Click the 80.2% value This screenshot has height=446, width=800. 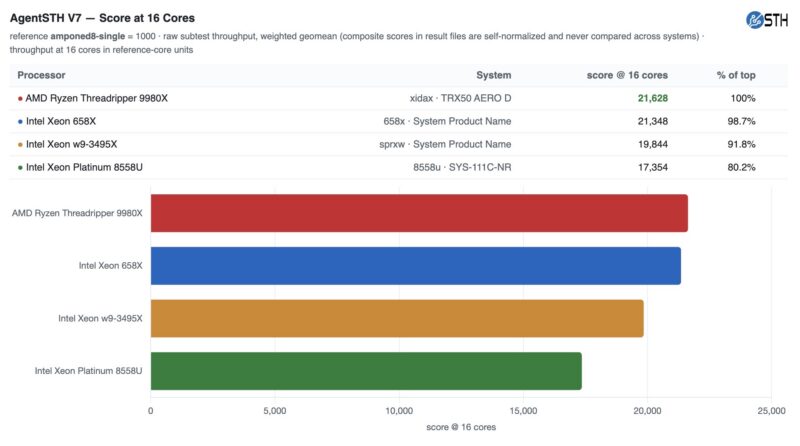click(741, 167)
